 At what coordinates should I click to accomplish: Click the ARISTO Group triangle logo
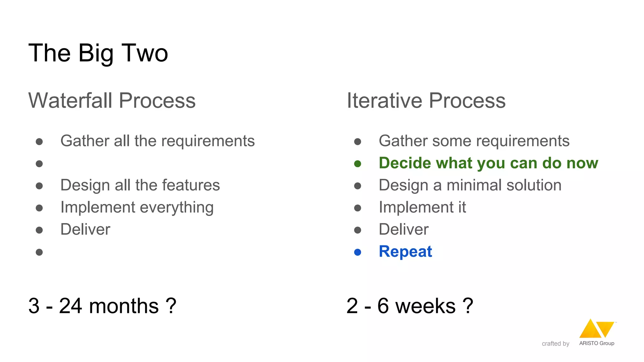[x=597, y=328]
